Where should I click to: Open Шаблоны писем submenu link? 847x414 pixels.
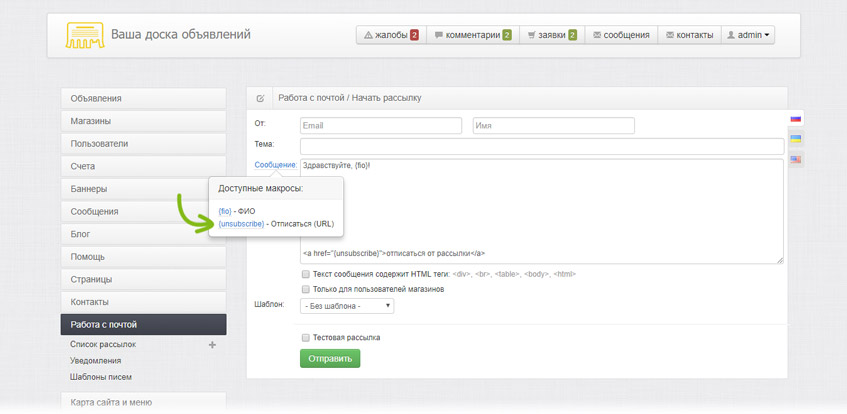click(x=101, y=377)
